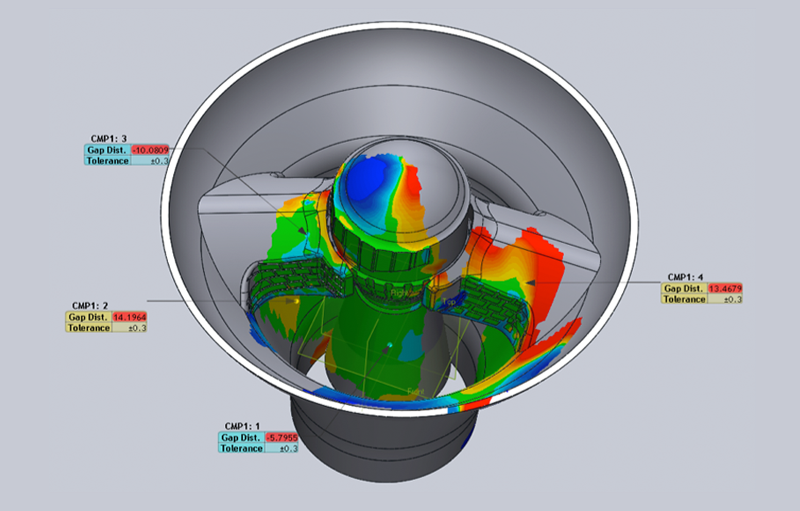The height and width of the screenshot is (511, 800).
Task: Click the Gap Dist. label of CMP1: 4
Action: (684, 288)
